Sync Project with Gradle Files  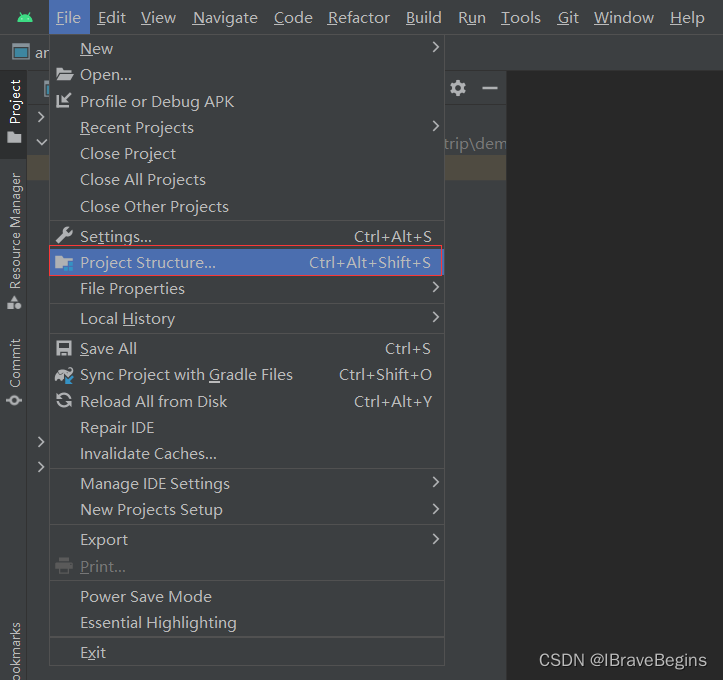pos(247,375)
